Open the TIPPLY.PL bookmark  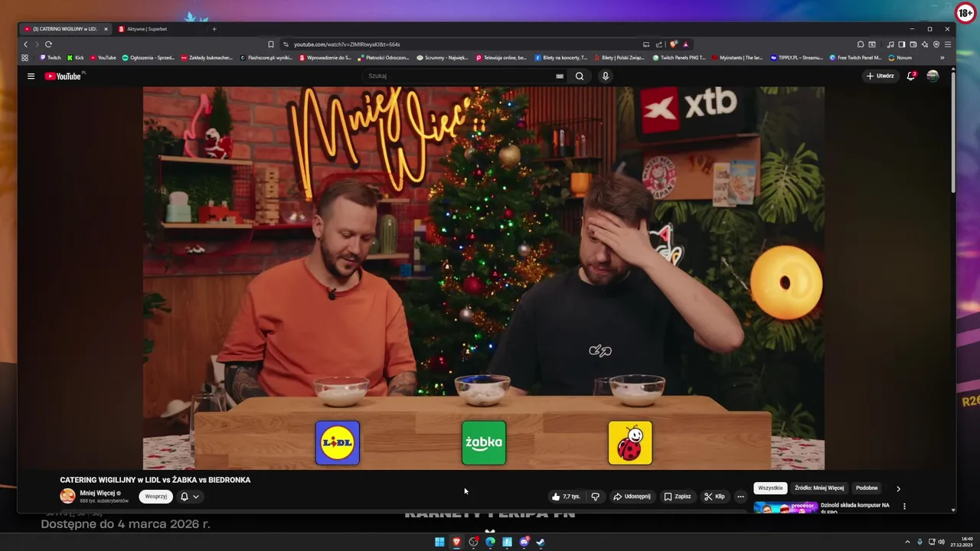(797, 57)
